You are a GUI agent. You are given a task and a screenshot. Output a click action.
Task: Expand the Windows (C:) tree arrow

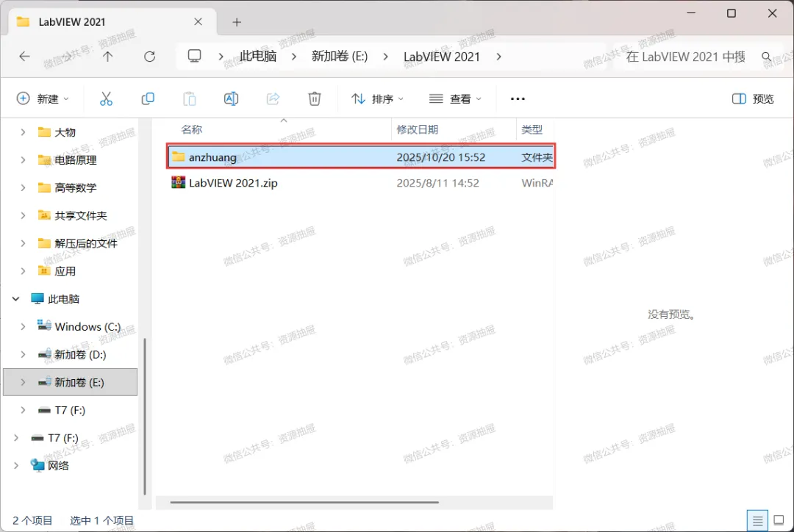tap(23, 326)
